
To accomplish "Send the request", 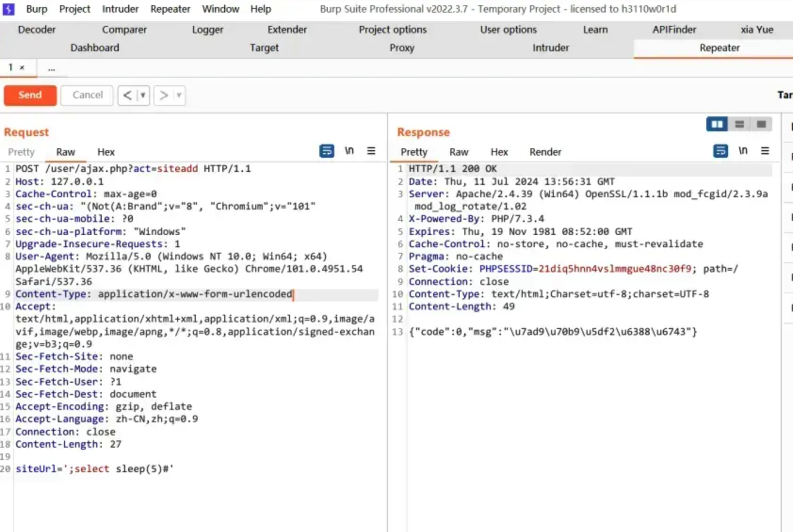I will click(30, 95).
